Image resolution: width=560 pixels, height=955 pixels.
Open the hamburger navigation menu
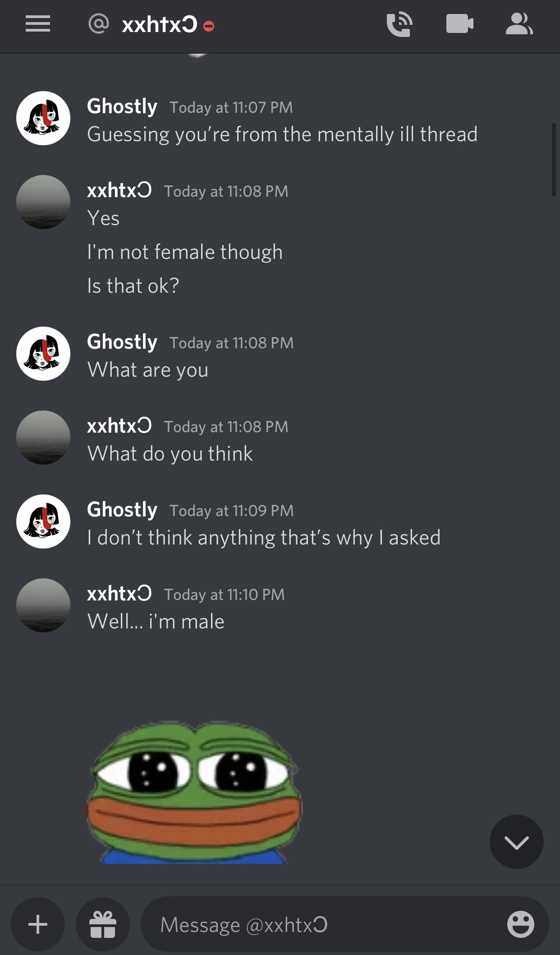point(38,24)
